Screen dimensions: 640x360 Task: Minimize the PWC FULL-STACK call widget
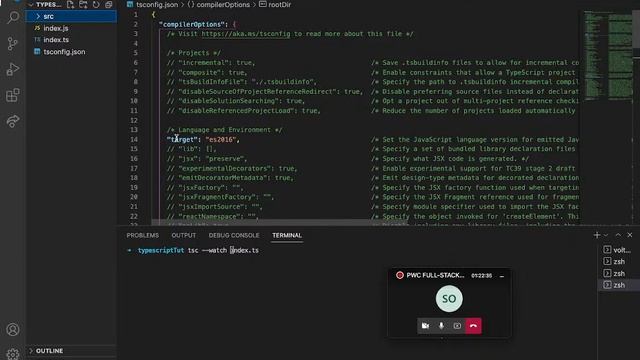[x=502, y=276]
